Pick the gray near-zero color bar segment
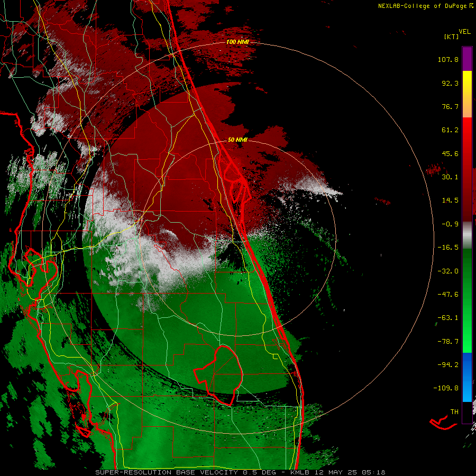Screen dimensions: 476x476 click(x=467, y=235)
